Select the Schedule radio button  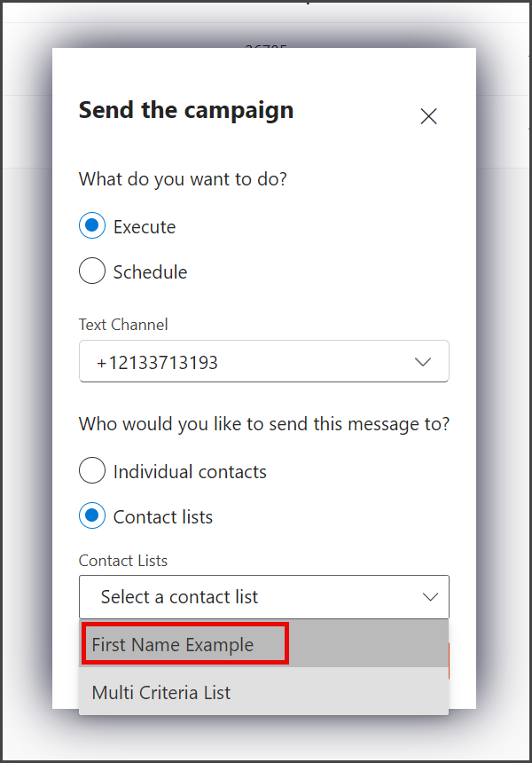pos(92,271)
